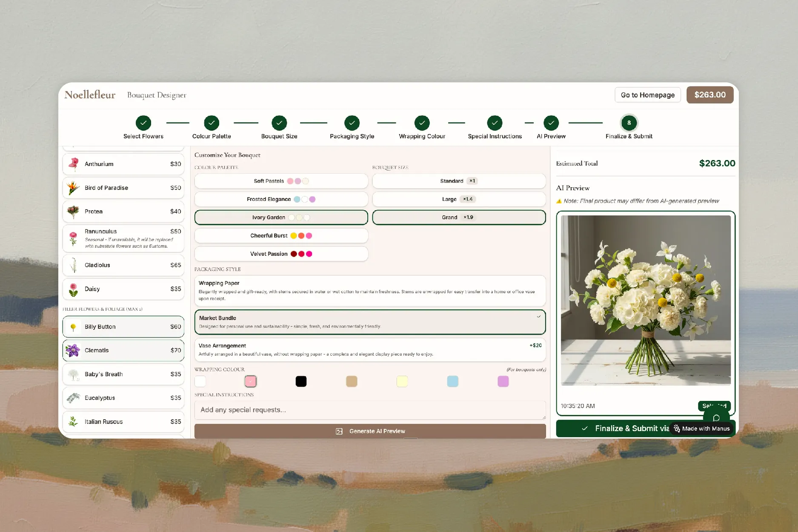Click the Anthurium flower icon
The image size is (798, 532).
(x=74, y=164)
